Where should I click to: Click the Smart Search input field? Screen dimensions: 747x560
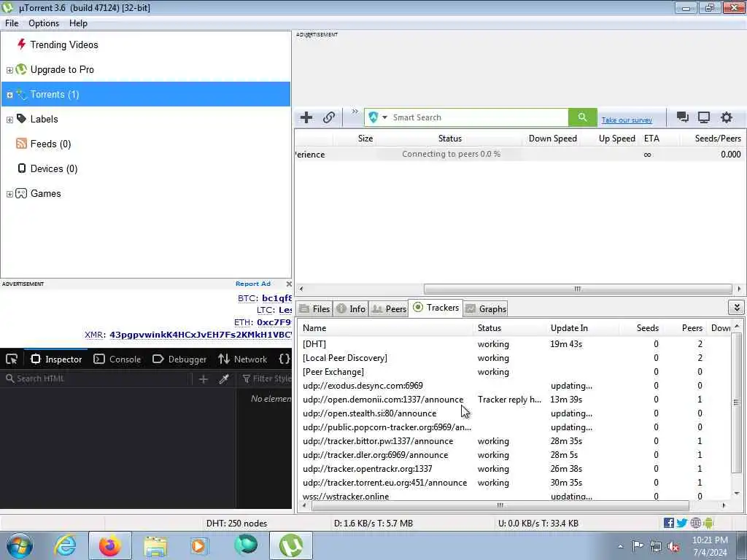[x=479, y=117]
